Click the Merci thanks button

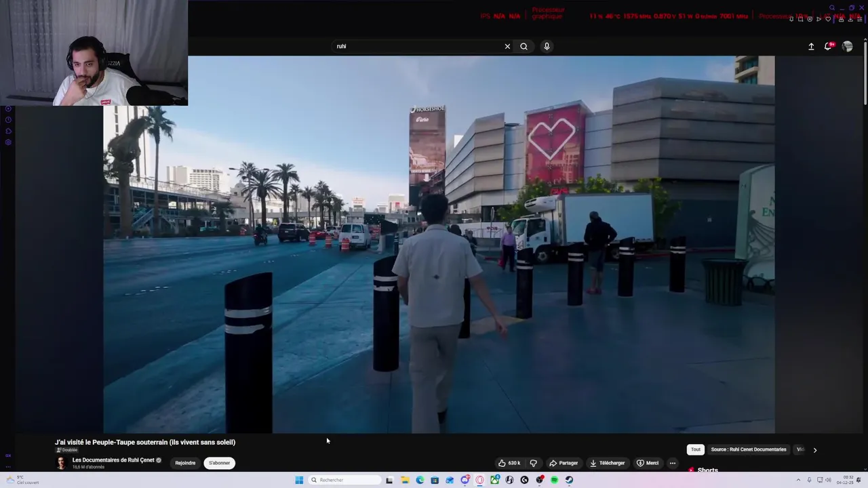(648, 463)
